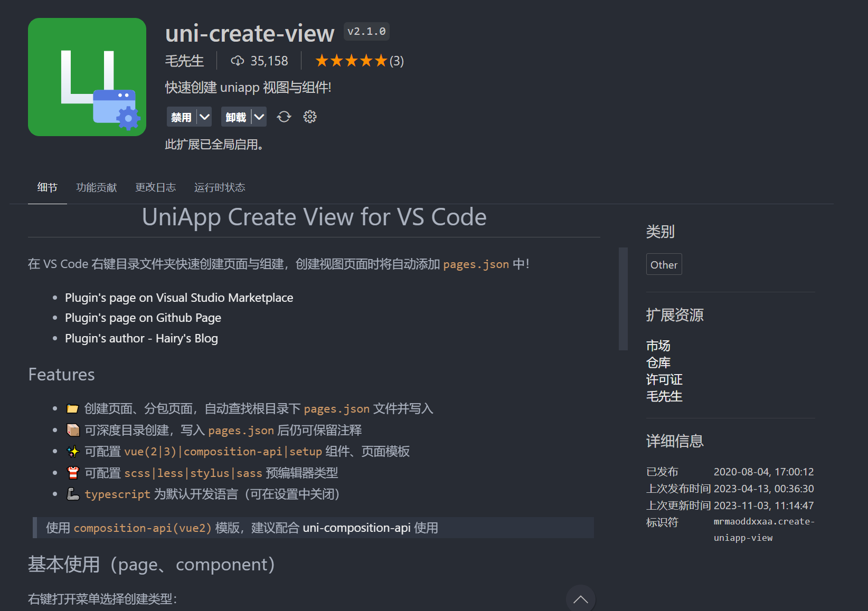The height and width of the screenshot is (611, 868).
Task: Click the published date 2020-08-04, 17:00:12
Action: coord(763,472)
